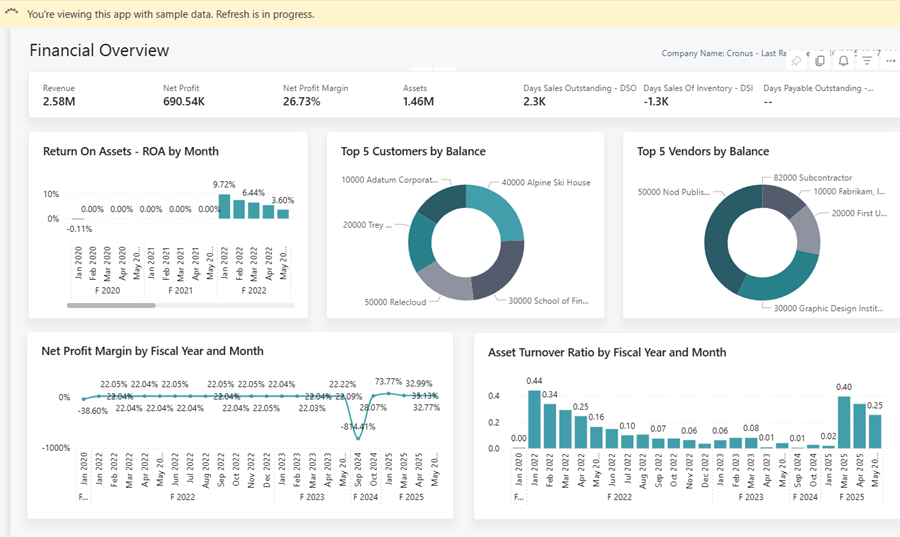The image size is (900, 537).
Task: Select the 9.72% bar in ROA chart
Action: point(225,206)
